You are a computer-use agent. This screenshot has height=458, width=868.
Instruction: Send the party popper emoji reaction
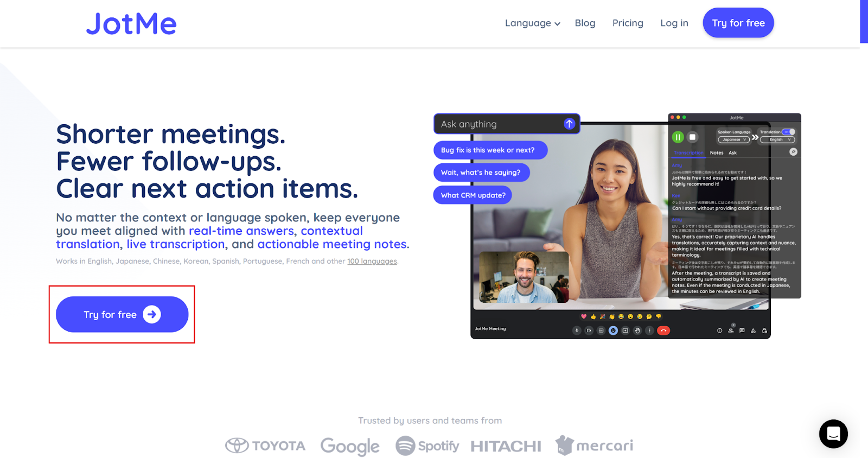[603, 316]
